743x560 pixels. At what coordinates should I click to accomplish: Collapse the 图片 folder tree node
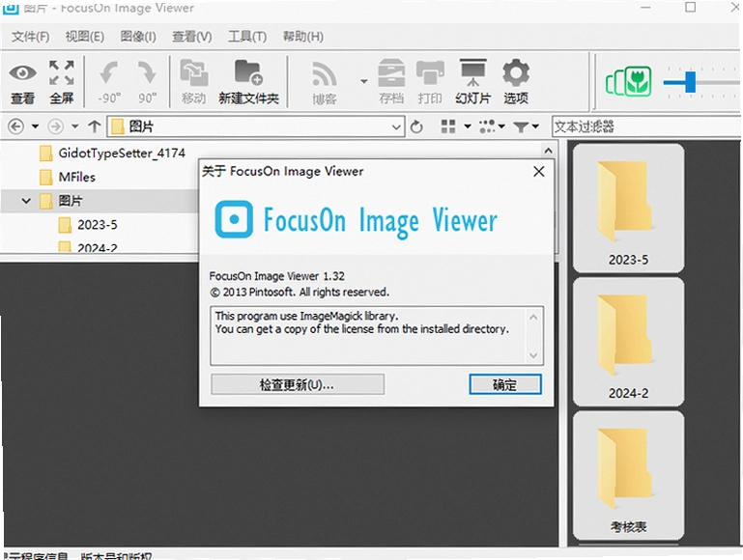click(26, 201)
